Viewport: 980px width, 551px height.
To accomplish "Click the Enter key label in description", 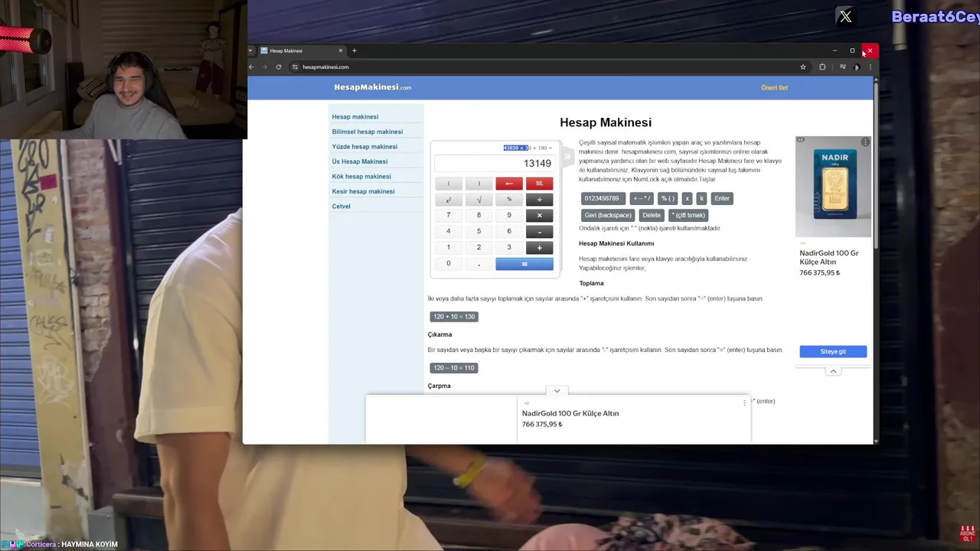I will [722, 198].
